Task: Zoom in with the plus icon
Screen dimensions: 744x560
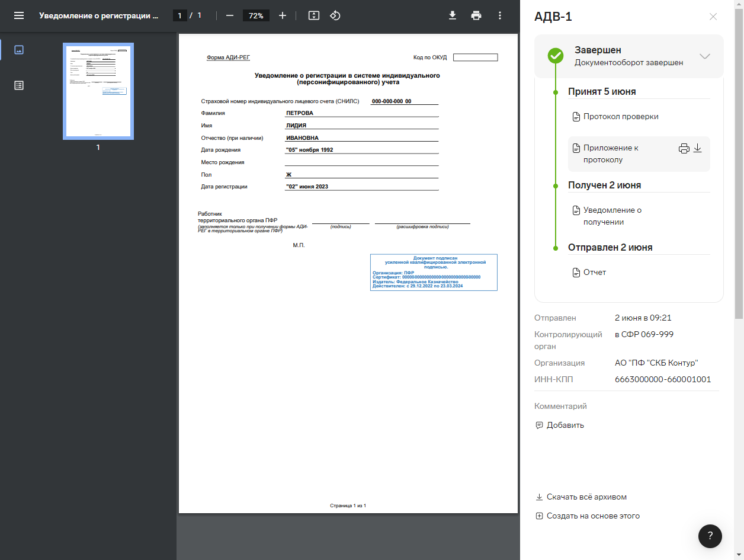Action: [x=283, y=15]
